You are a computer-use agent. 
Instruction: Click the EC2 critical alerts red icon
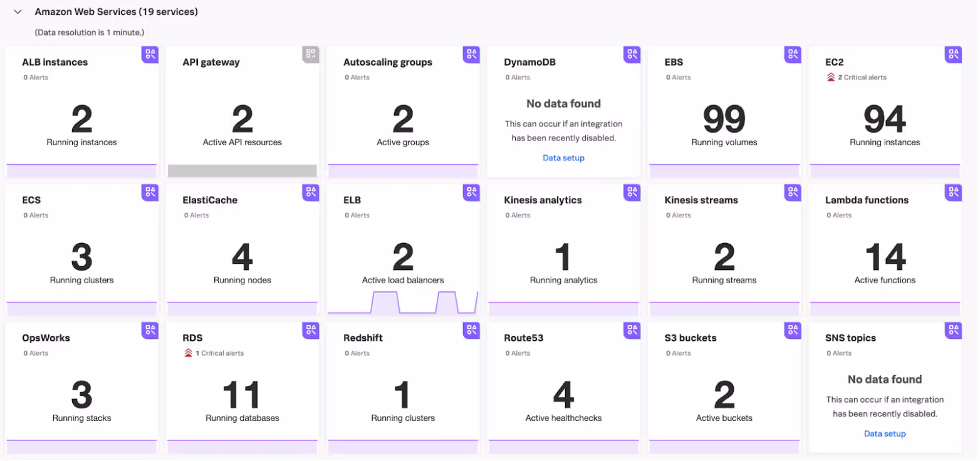tap(831, 78)
